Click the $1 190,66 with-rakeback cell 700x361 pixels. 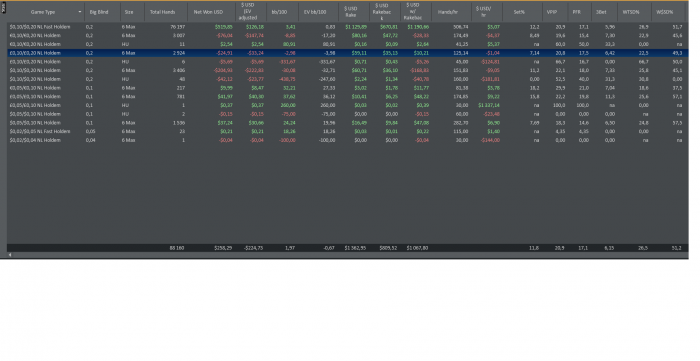418,27
